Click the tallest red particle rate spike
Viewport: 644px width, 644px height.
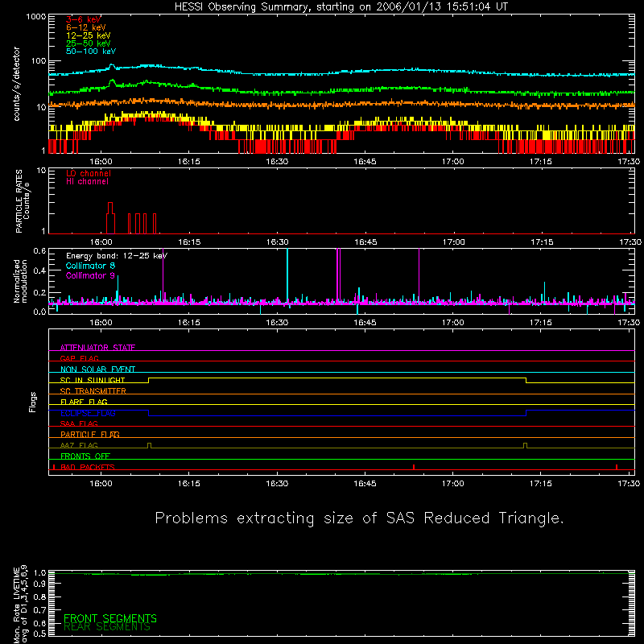(110, 217)
